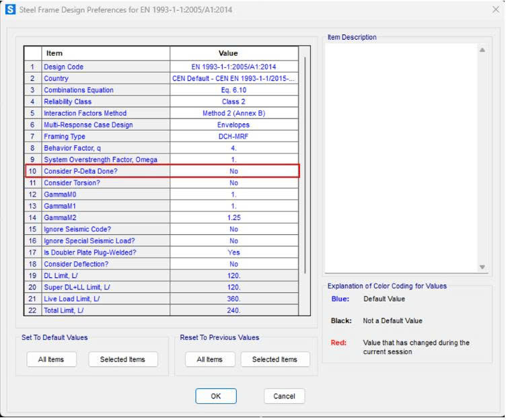Reset all items to previous values
The height and width of the screenshot is (420, 508).
click(x=209, y=359)
